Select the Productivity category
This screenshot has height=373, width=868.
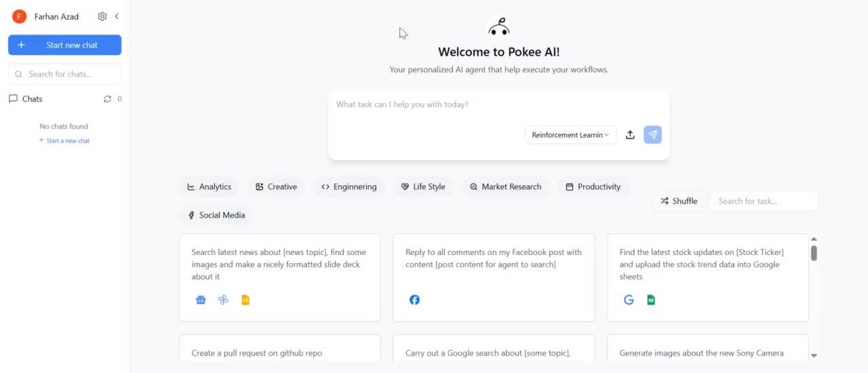(593, 186)
